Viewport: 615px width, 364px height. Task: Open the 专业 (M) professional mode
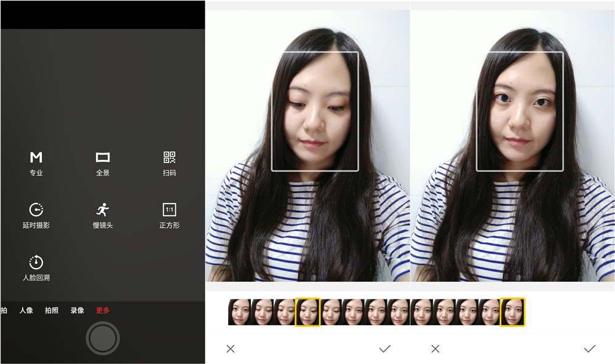36,164
